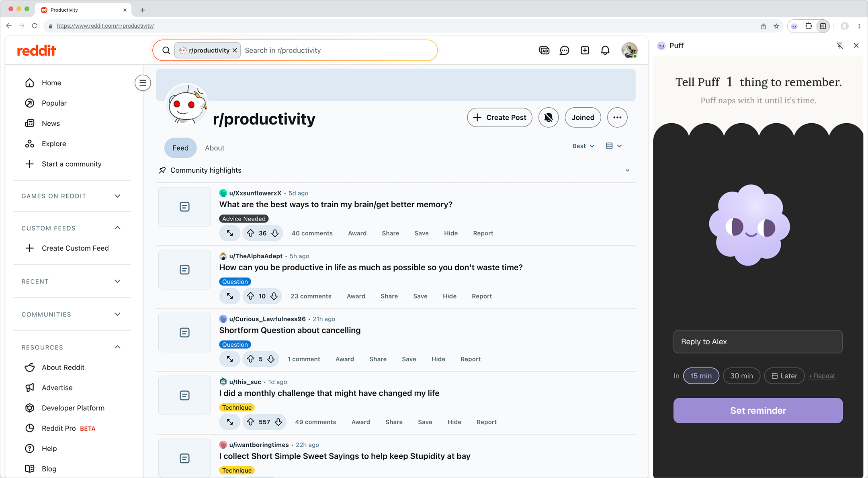The width and height of the screenshot is (868, 478).
Task: Open the user avatar profile menu
Action: 629,50
